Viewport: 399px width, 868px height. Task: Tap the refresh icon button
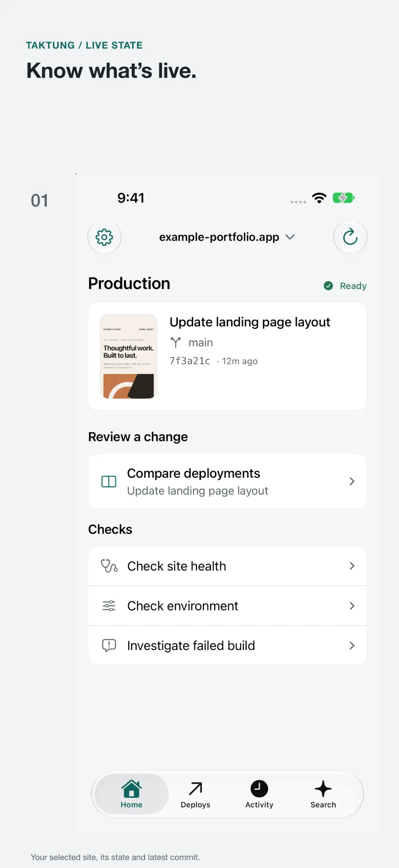[350, 237]
